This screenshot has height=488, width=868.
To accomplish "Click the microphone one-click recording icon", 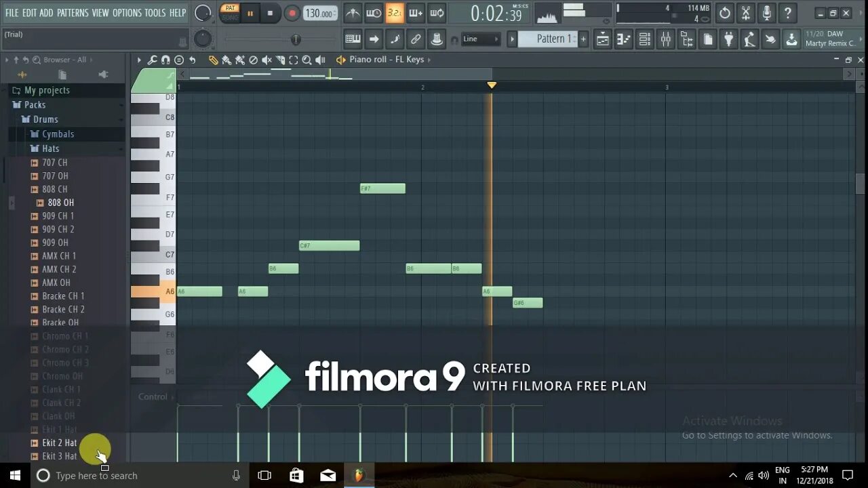I will click(767, 13).
